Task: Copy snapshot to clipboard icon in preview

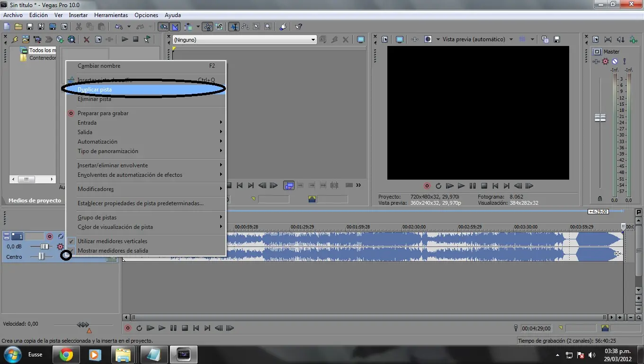Action: (545, 39)
